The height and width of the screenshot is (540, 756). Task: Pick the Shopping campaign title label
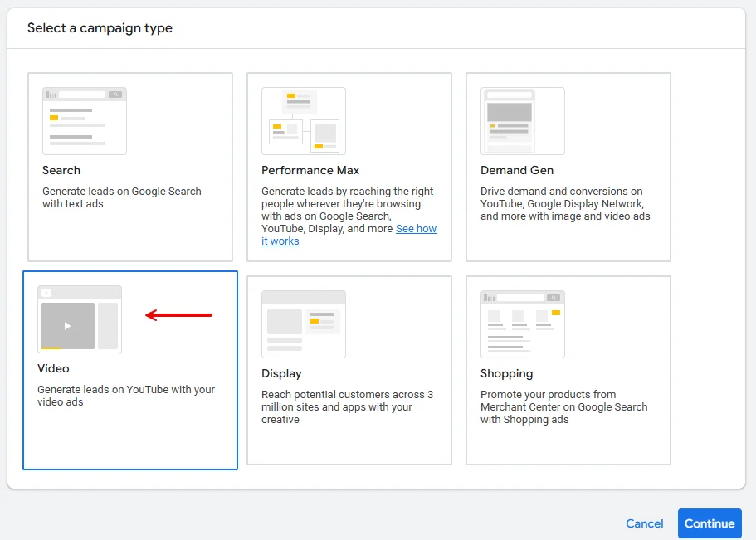click(506, 373)
